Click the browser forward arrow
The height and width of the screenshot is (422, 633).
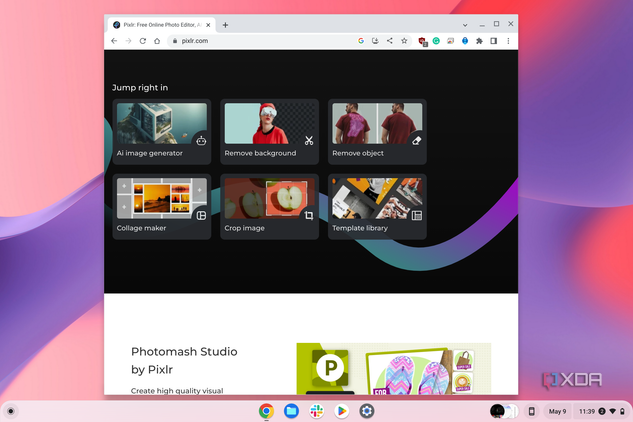click(x=128, y=41)
